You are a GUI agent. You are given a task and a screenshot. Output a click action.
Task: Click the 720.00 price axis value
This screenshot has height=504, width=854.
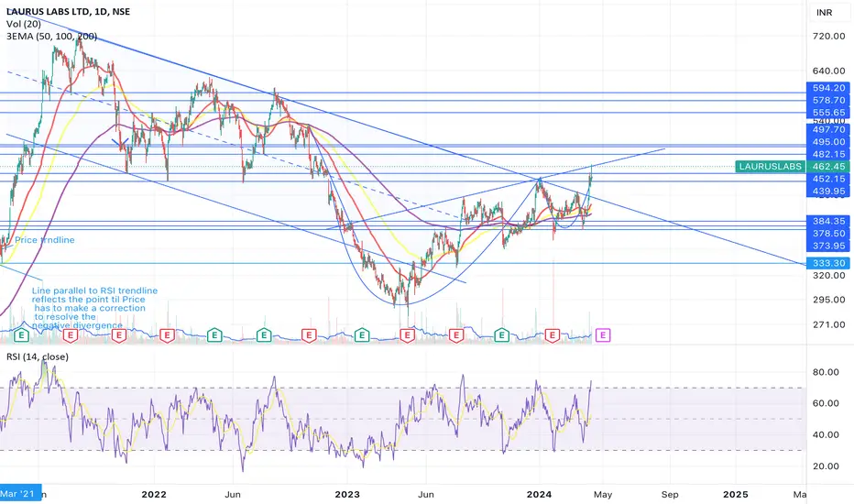tap(828, 36)
